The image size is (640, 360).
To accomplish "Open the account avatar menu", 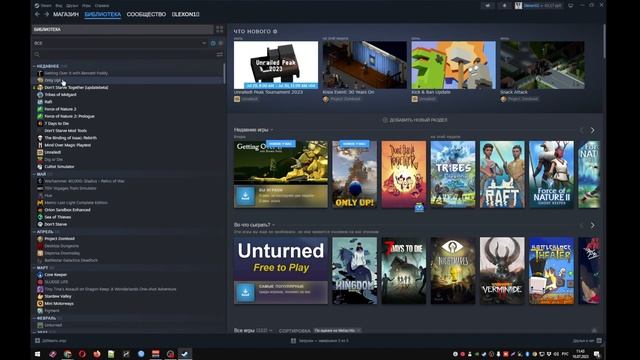I will (x=518, y=5).
